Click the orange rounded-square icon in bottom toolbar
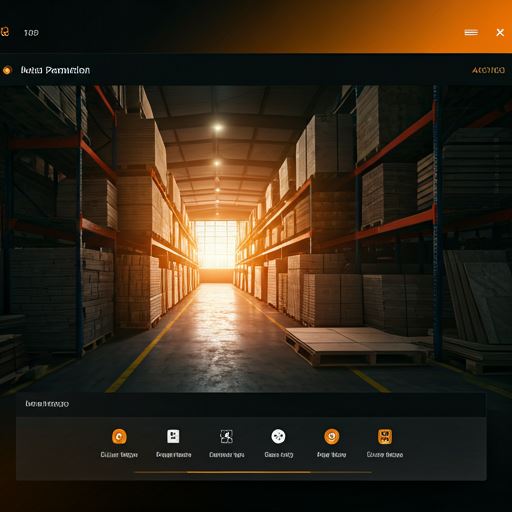Screen dimensions: 512x512 point(119,436)
